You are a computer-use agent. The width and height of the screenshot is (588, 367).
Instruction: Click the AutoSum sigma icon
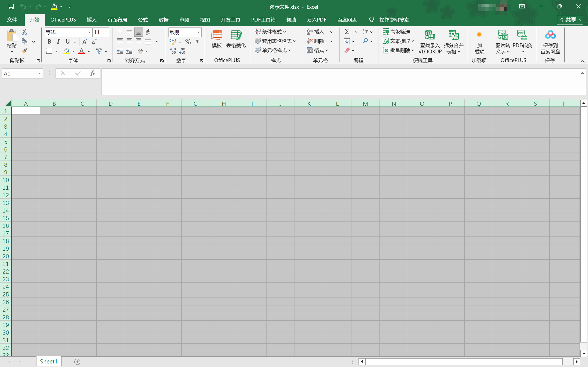pyautogui.click(x=347, y=32)
